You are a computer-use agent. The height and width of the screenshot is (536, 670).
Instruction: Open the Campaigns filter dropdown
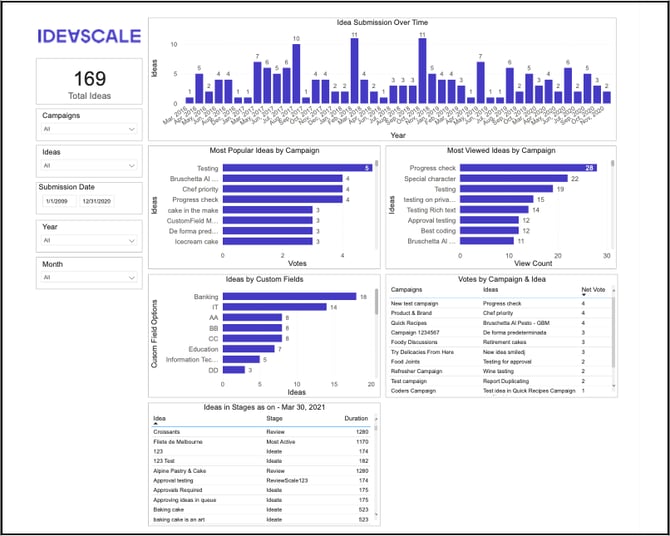pyautogui.click(x=90, y=129)
